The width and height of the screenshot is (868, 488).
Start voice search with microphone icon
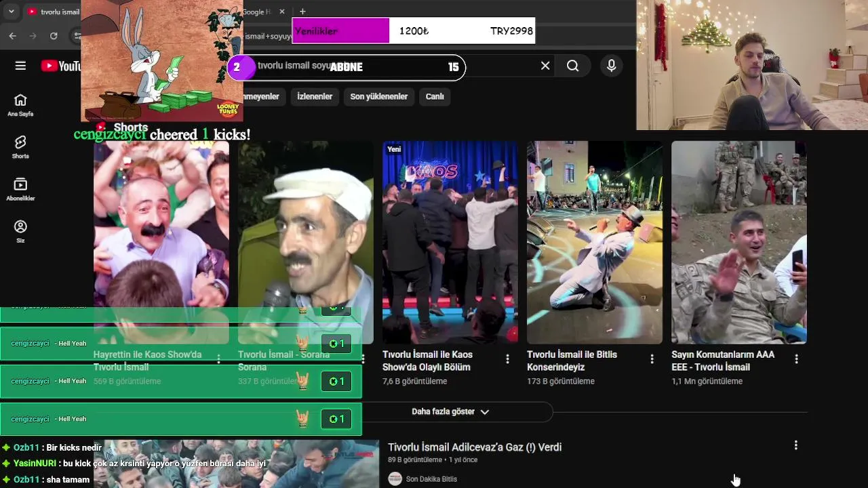(612, 66)
